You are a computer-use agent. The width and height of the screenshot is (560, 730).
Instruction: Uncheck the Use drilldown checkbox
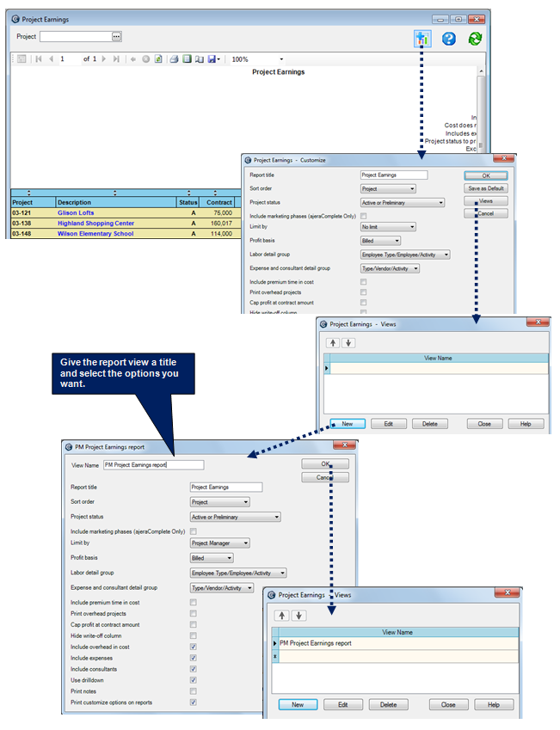(x=193, y=679)
